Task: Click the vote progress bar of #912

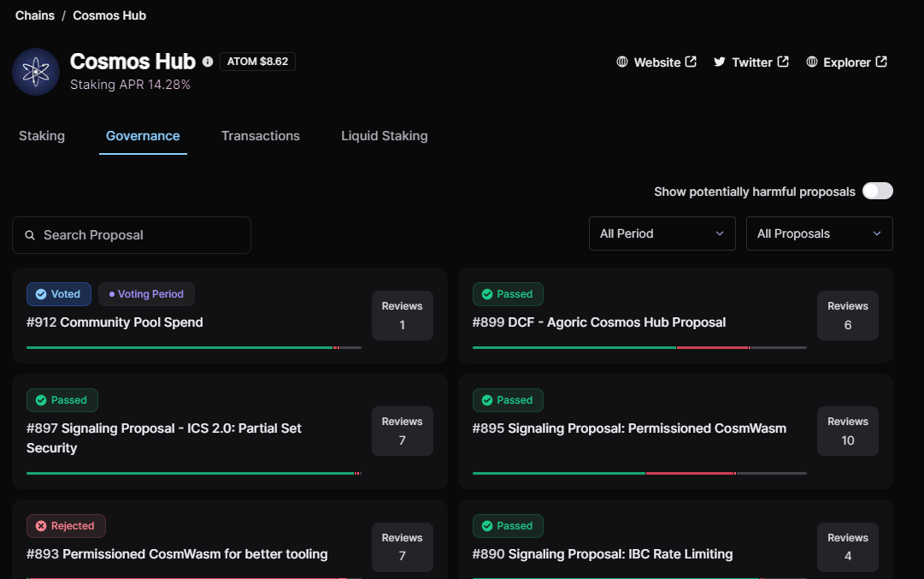Action: 194,348
